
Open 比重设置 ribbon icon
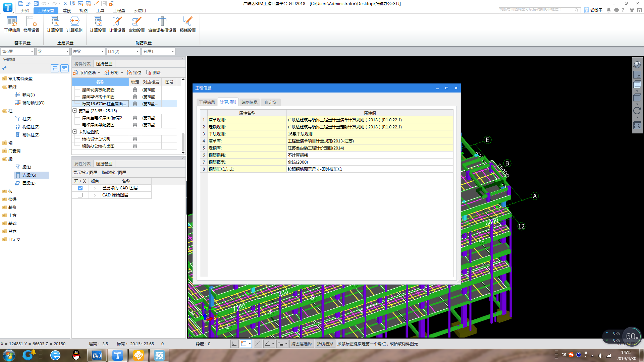(117, 24)
